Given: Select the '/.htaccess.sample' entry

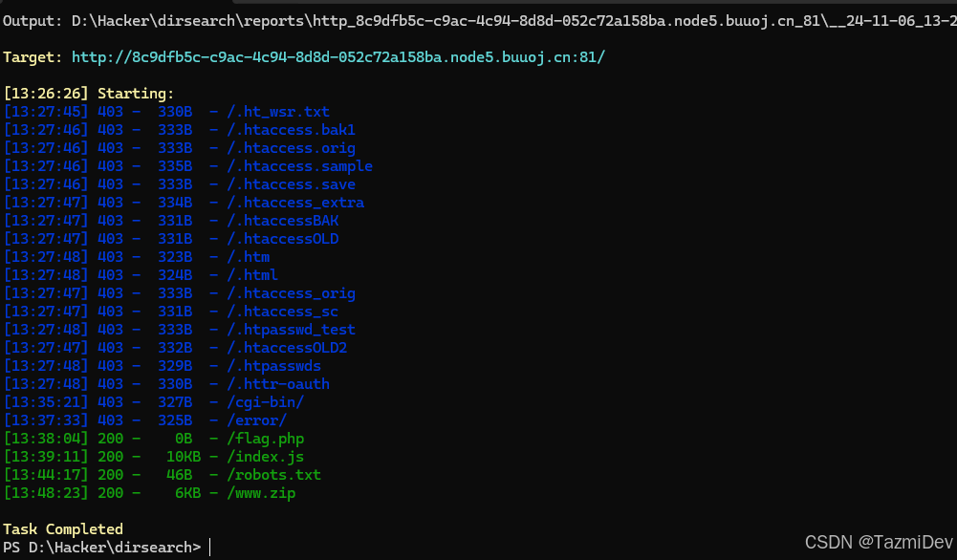Looking at the screenshot, I should pyautogui.click(x=299, y=166).
